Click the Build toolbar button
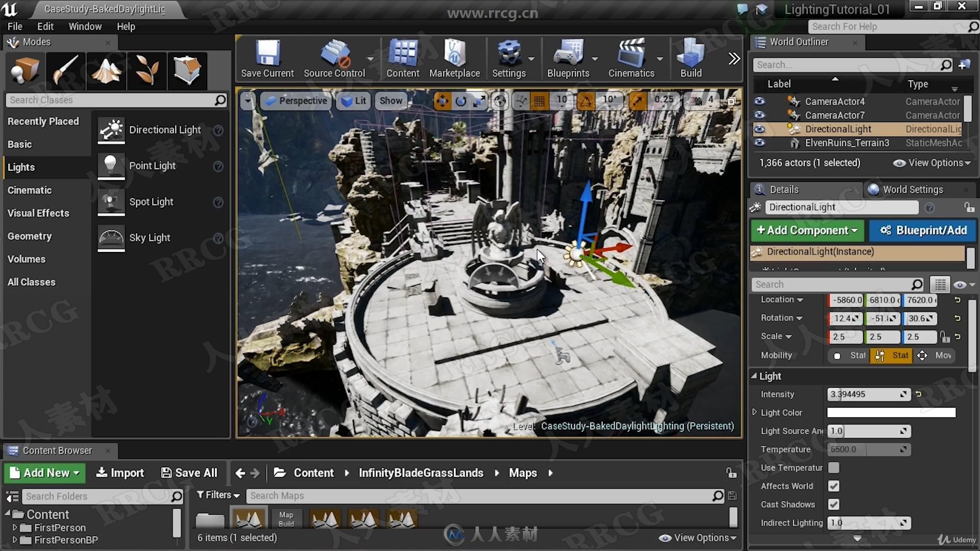The height and width of the screenshot is (551, 980). pos(691,59)
